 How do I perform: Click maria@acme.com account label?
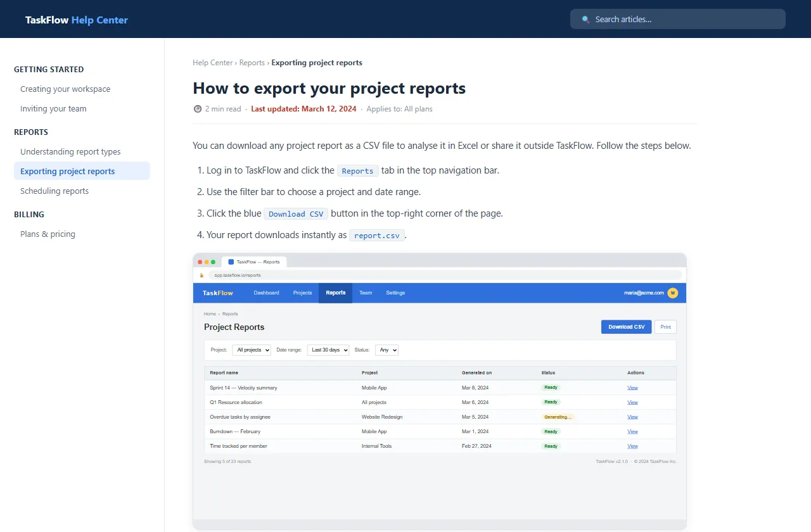click(644, 293)
